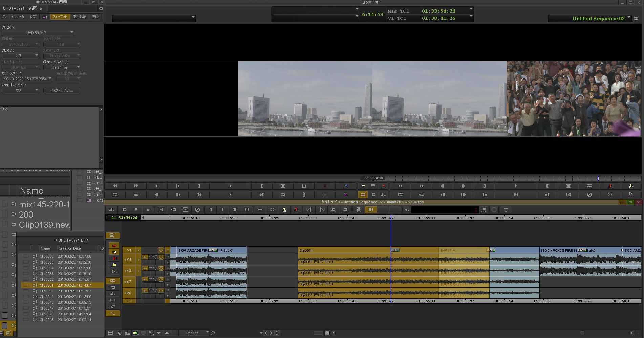The height and width of the screenshot is (338, 644).
Task: Select Clip0051 in the bin list
Action: [x=47, y=285]
